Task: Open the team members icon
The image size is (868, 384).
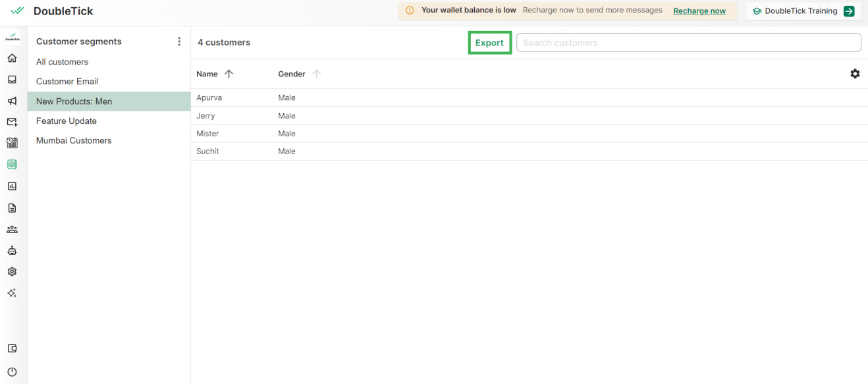Action: (12, 229)
